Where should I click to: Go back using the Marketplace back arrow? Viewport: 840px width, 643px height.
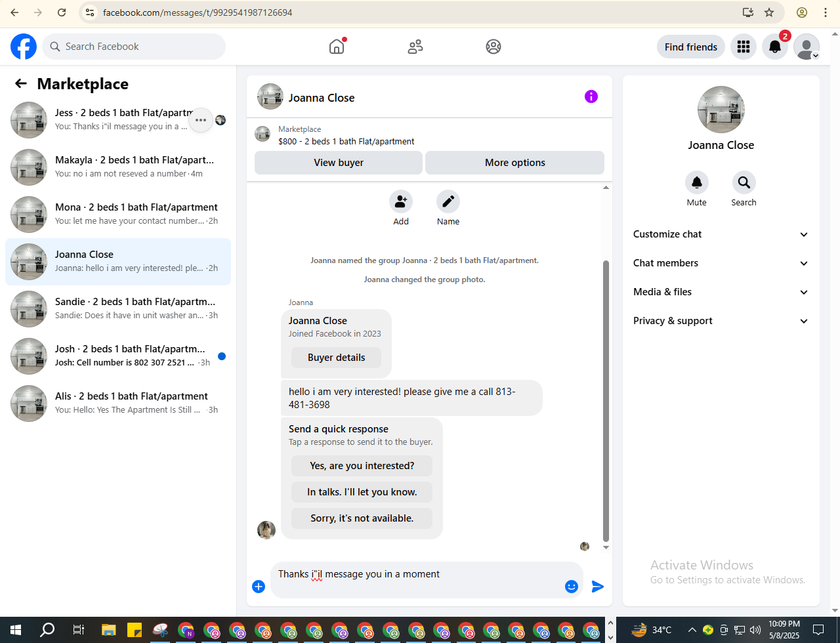pos(21,83)
